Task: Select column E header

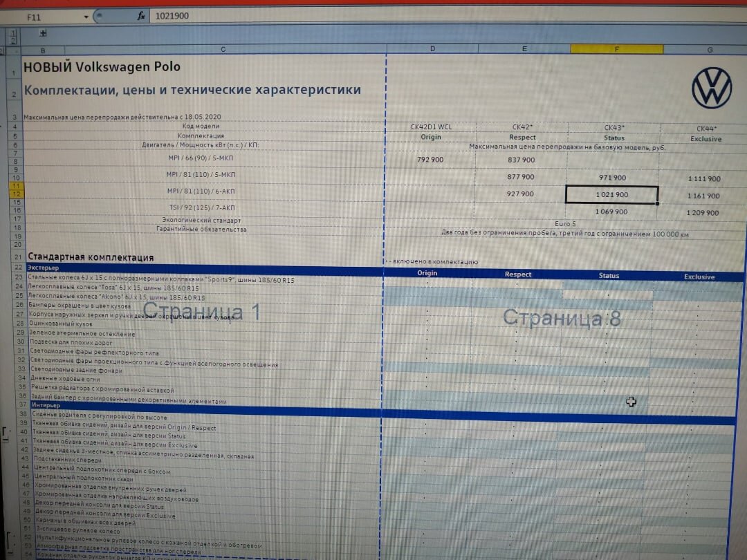Action: (524, 48)
